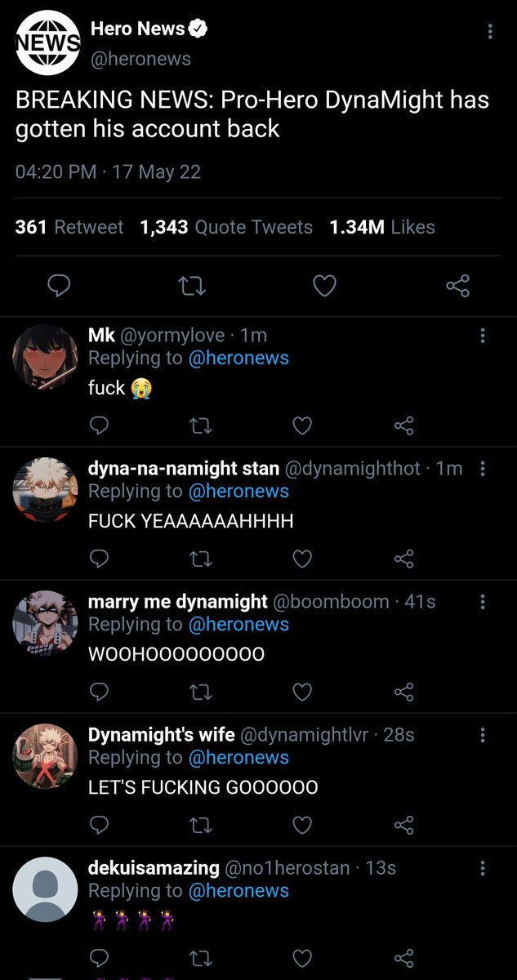Image resolution: width=517 pixels, height=980 pixels.
Task: Like the Hero News main tweet
Action: [324, 285]
